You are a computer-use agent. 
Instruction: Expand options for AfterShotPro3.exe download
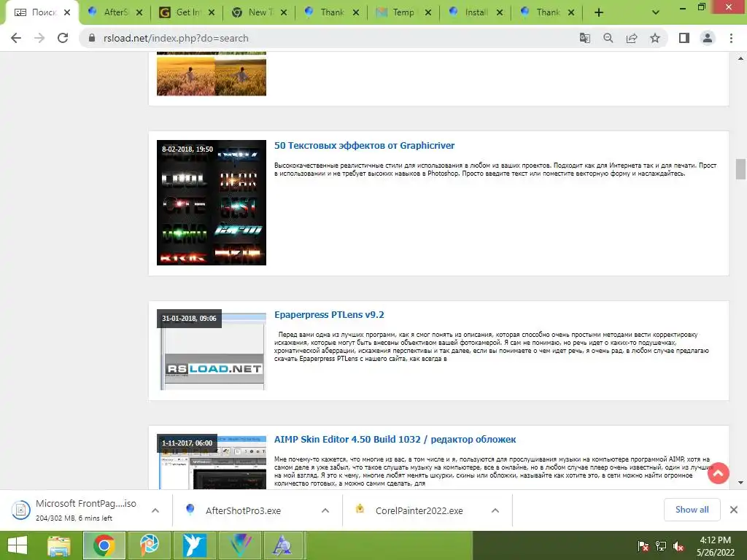point(325,510)
